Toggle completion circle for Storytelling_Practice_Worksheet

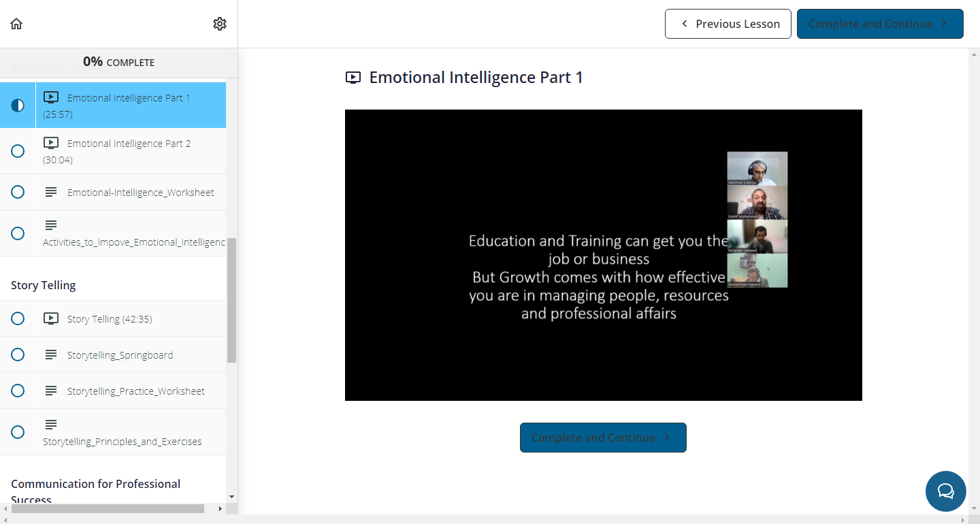pyautogui.click(x=18, y=391)
